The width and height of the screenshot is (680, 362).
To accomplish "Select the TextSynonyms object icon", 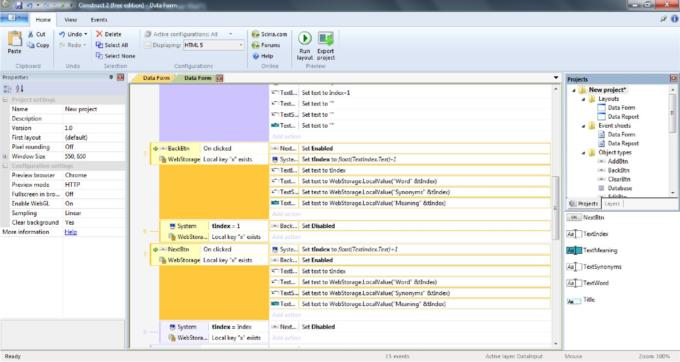I will click(574, 267).
